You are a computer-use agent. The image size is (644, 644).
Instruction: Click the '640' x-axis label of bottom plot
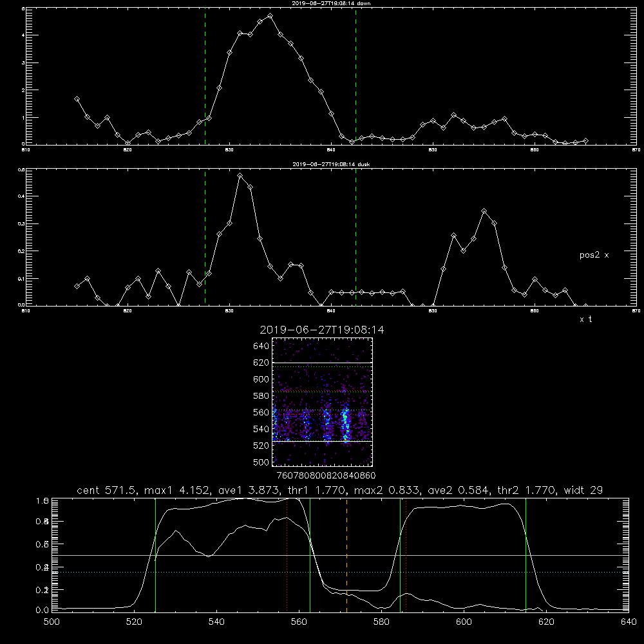point(629,622)
